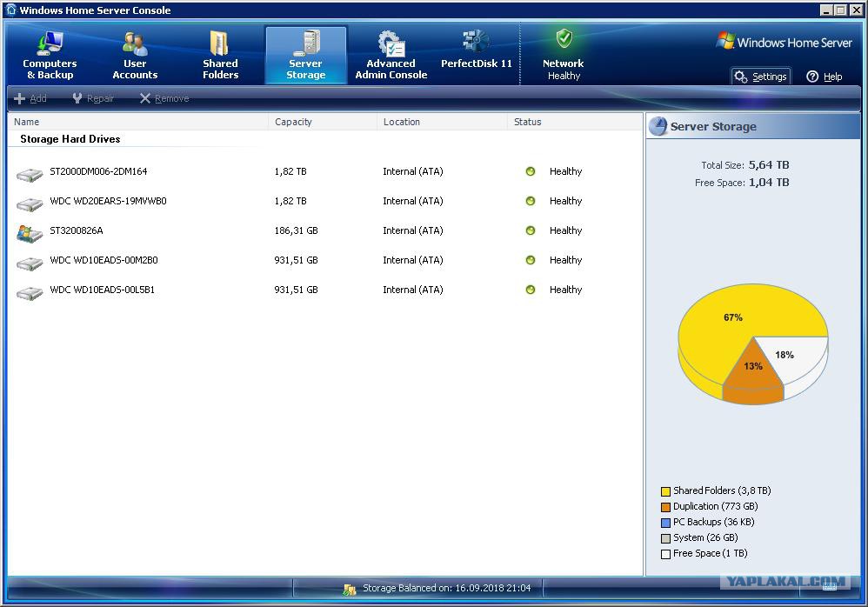Click the WDC WD20EARS-19MVWB0 drive name
Screen dimensions: 868x607
coord(108,201)
